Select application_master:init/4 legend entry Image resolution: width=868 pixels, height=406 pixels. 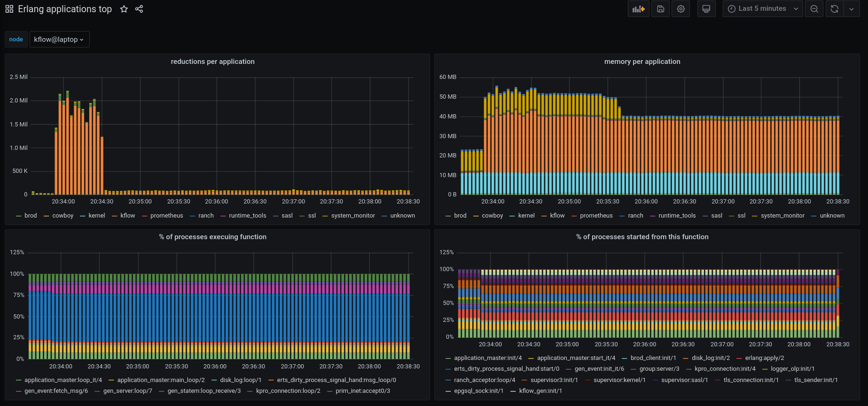(x=488, y=358)
